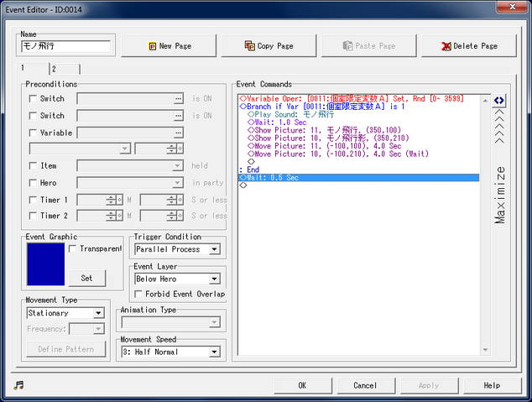The height and width of the screenshot is (402, 532).
Task: Click Set button for event graphic
Action: coord(87,278)
